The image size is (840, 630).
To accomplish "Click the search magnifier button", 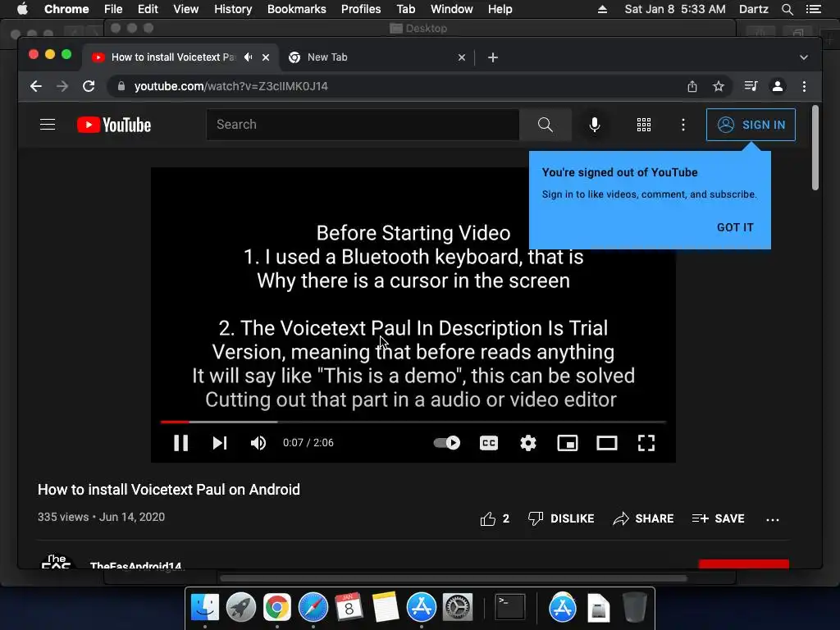I will coord(546,125).
